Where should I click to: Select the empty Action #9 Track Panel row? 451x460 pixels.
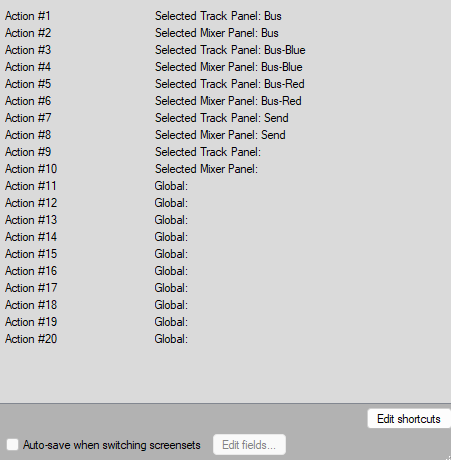point(225,152)
